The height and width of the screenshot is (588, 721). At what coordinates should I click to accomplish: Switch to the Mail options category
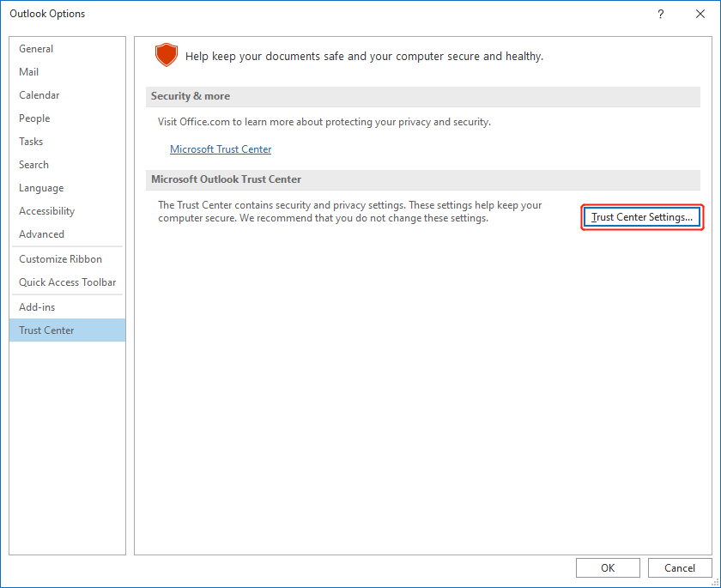pyautogui.click(x=29, y=72)
